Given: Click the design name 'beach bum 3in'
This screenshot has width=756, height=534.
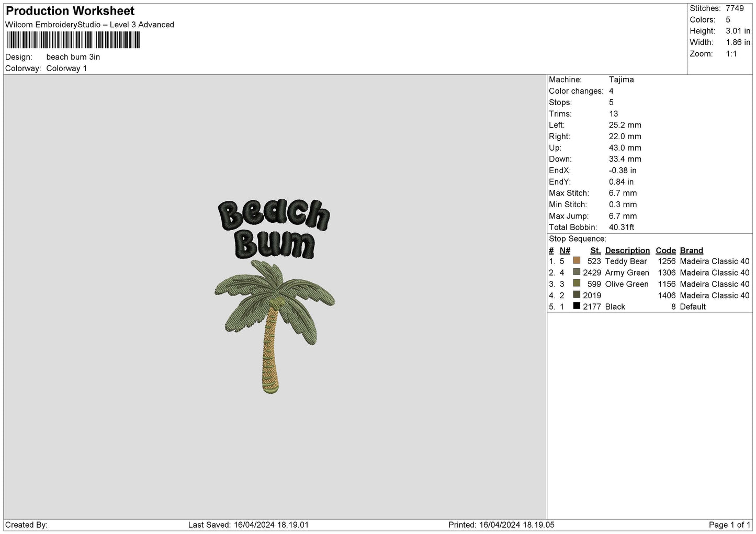Looking at the screenshot, I should pos(73,57).
